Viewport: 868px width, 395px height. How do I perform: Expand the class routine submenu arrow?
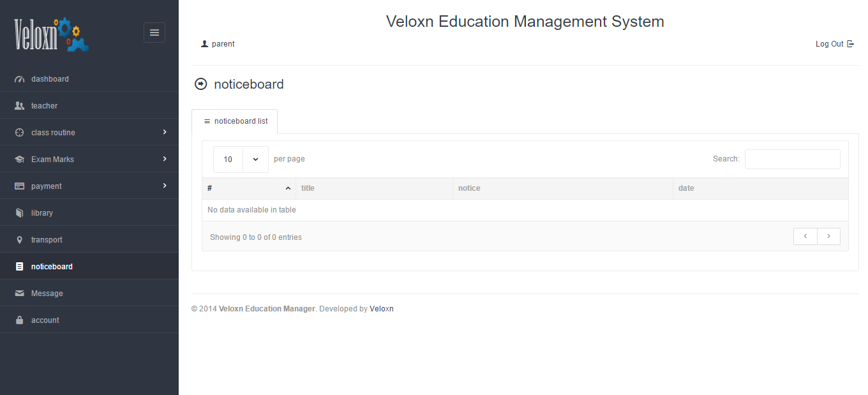click(165, 132)
